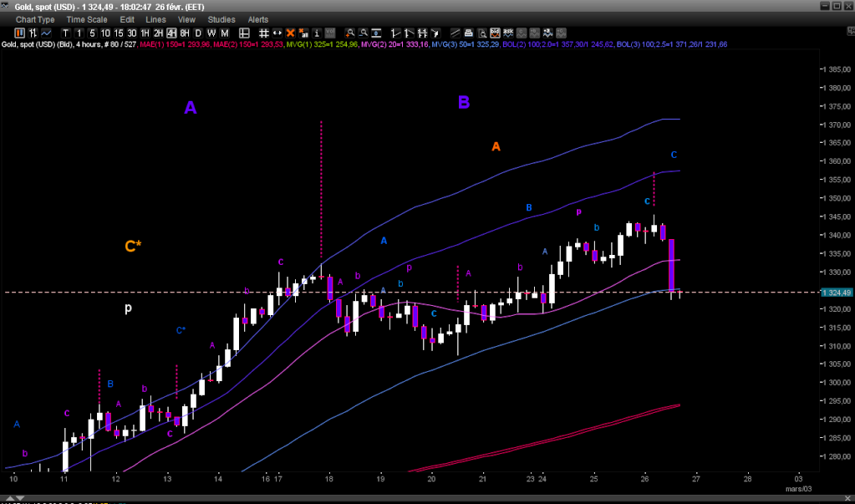Click the '1 380,00' price axis label

838,88
